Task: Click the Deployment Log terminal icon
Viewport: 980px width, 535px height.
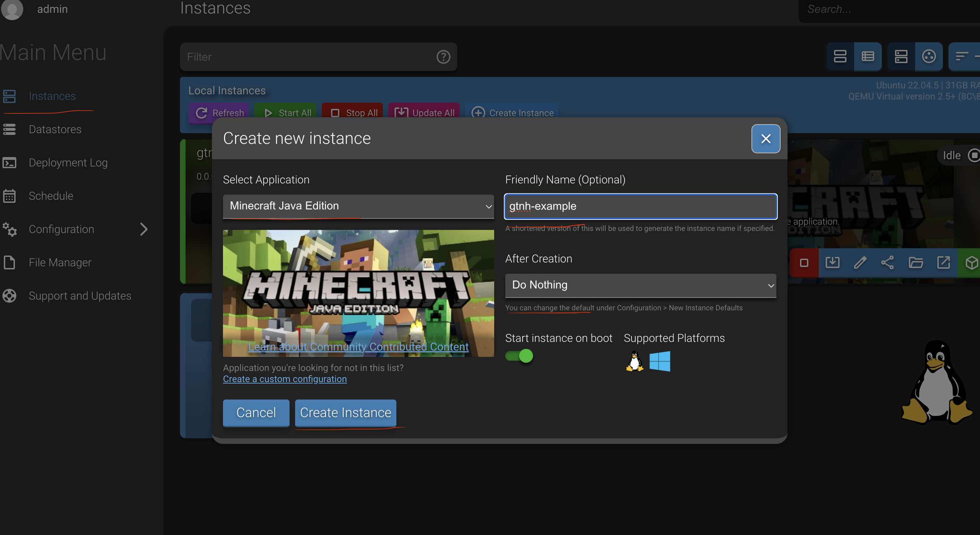Action: pyautogui.click(x=9, y=163)
